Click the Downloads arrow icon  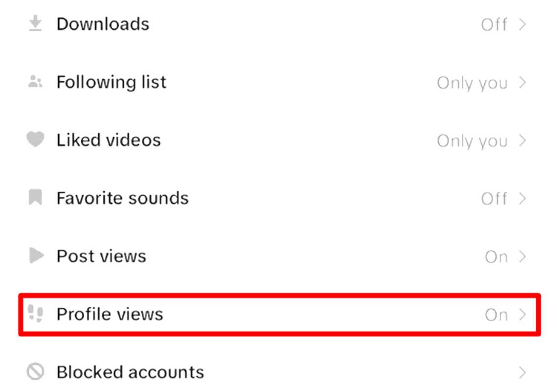tap(35, 24)
